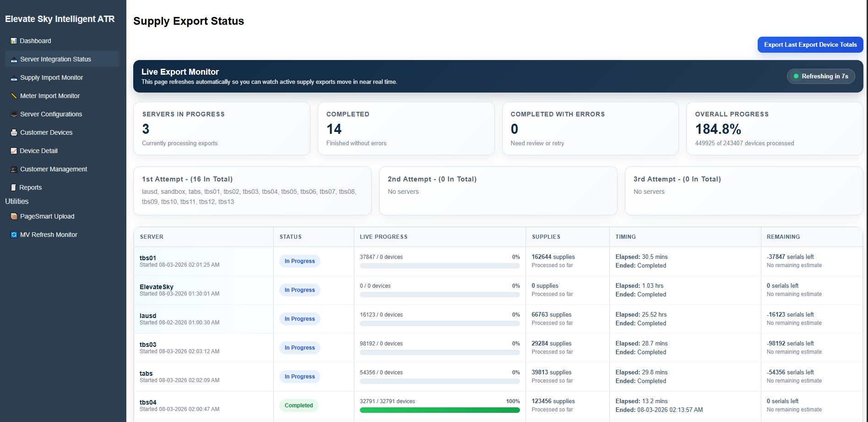This screenshot has height=422, width=868.
Task: Click the Refreshing countdown pill
Action: [x=821, y=77]
